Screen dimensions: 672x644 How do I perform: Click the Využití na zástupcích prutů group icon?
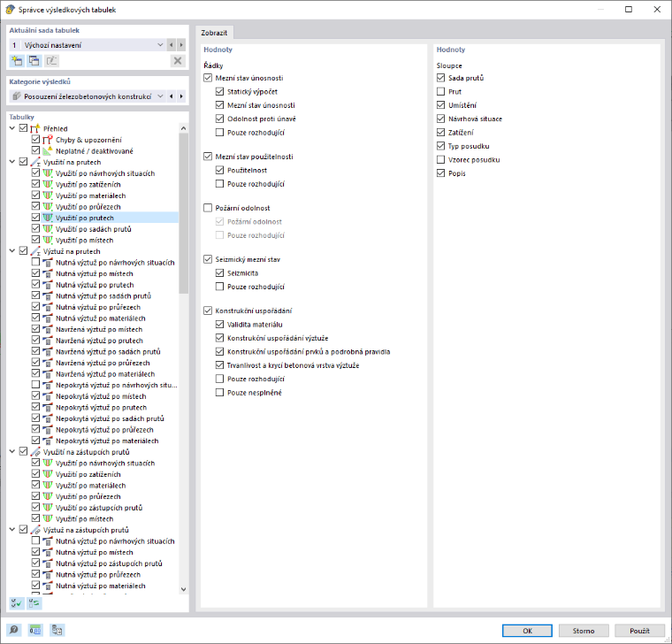tap(35, 451)
